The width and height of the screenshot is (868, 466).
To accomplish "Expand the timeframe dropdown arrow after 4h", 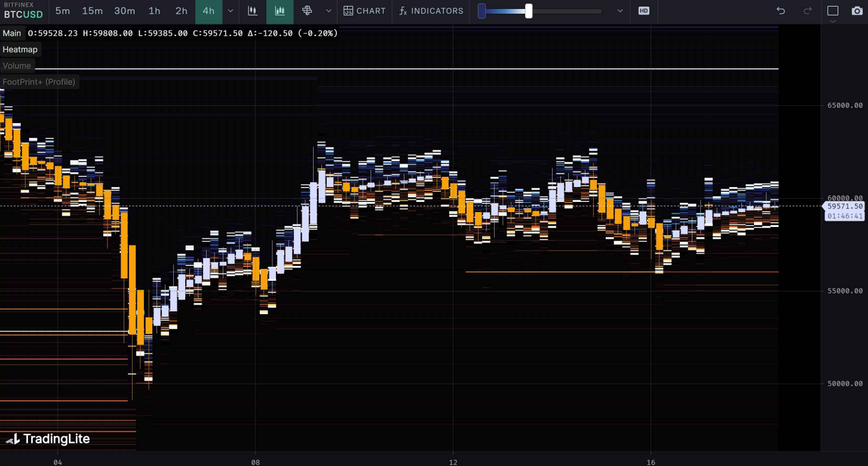I will 231,11.
